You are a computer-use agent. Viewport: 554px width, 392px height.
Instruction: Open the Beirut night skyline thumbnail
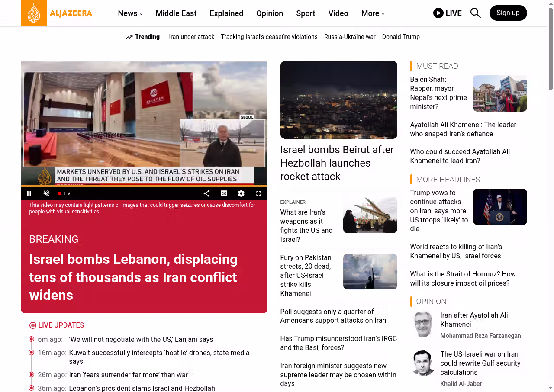(338, 100)
